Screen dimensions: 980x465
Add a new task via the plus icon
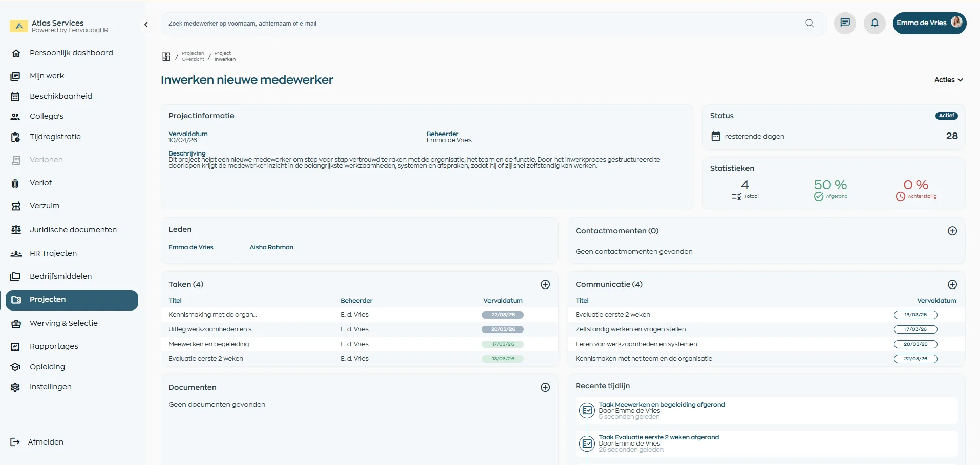tap(545, 285)
